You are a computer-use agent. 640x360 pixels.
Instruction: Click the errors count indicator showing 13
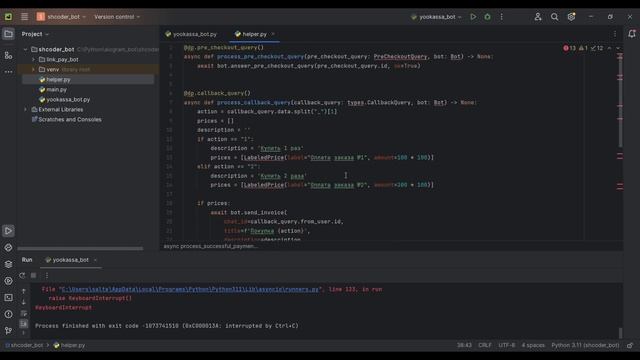coord(569,48)
